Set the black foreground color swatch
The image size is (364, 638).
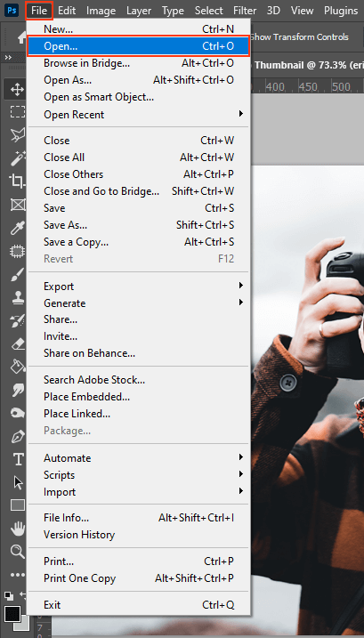pyautogui.click(x=12, y=614)
